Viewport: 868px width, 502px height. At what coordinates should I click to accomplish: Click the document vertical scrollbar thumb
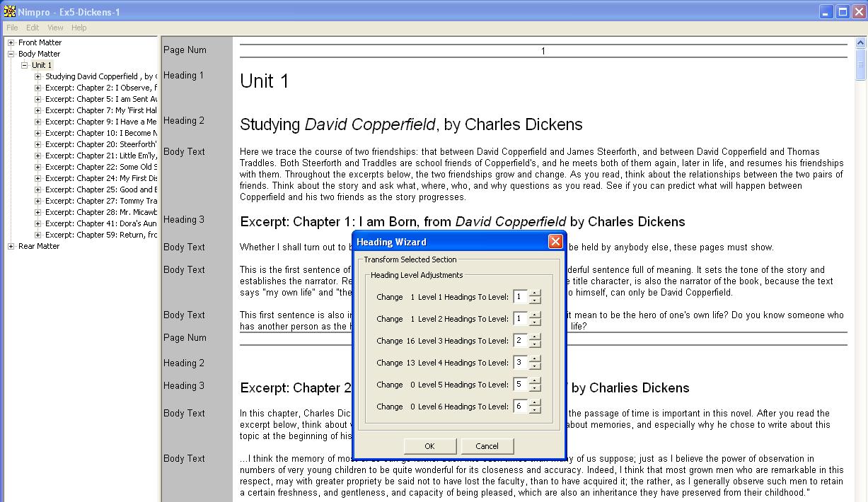861,64
